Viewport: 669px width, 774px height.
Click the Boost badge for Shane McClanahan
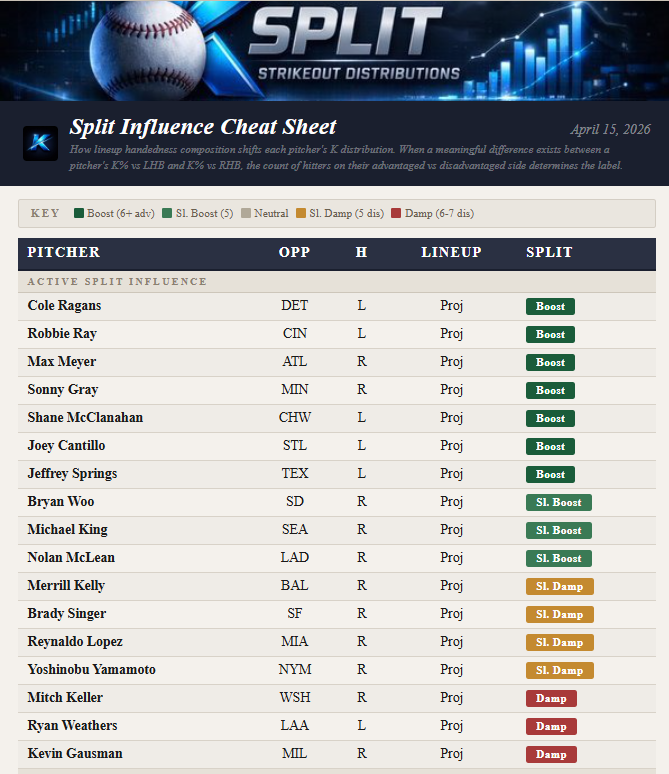click(550, 419)
